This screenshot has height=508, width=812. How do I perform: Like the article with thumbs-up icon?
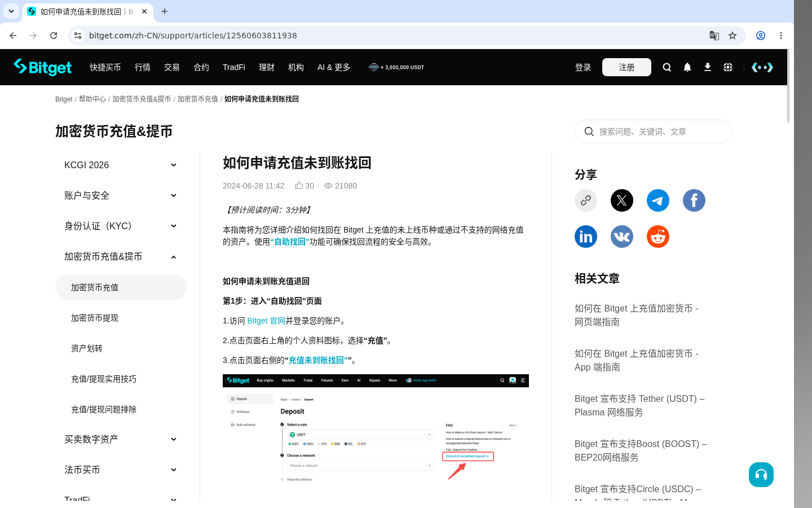299,185
